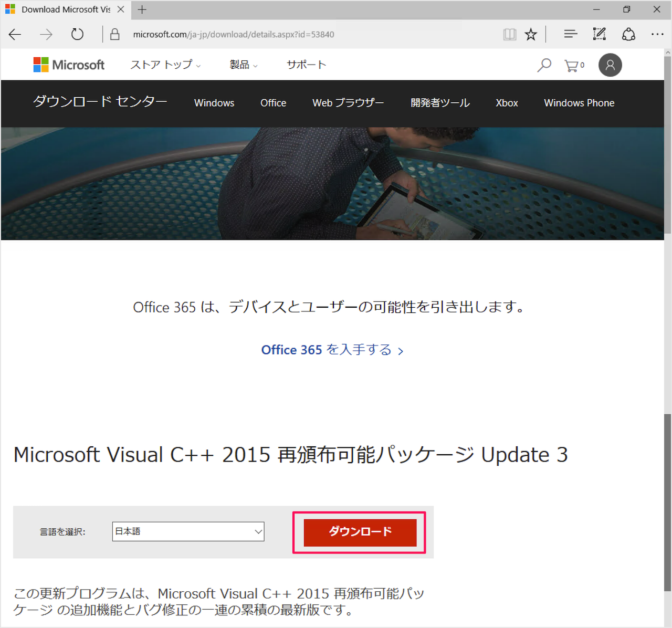
Task: Open the site search magnifier icon
Action: 544,65
